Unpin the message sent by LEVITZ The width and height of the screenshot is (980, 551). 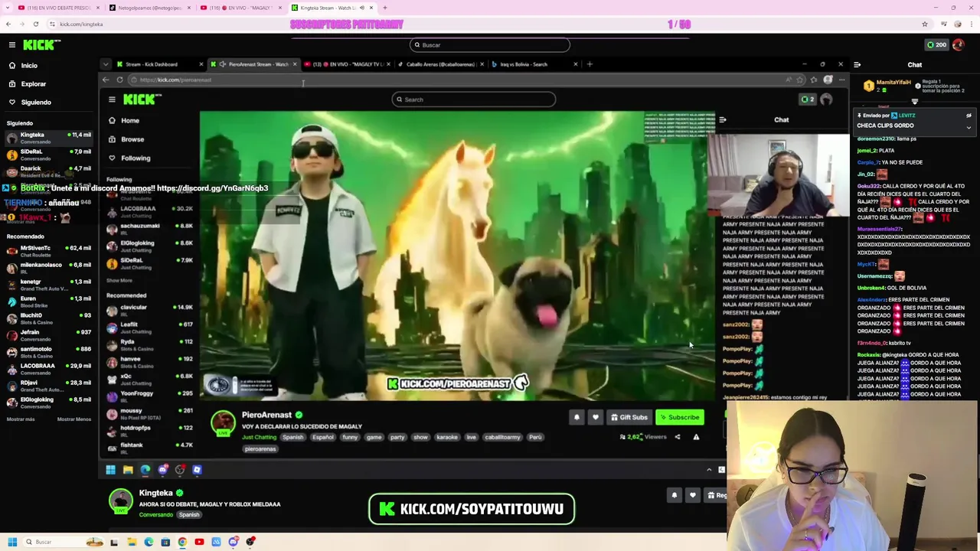(969, 116)
